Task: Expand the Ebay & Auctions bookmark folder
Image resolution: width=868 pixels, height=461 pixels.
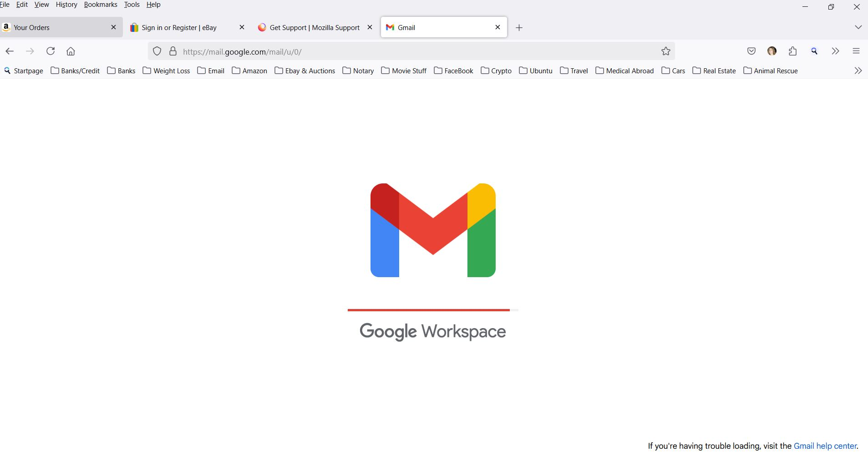Action: pos(305,71)
